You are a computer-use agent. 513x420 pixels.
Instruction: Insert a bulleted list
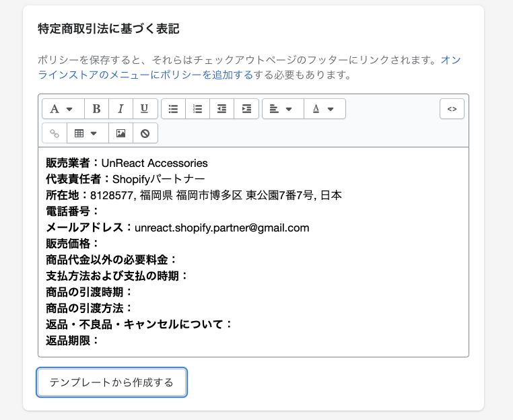174,108
